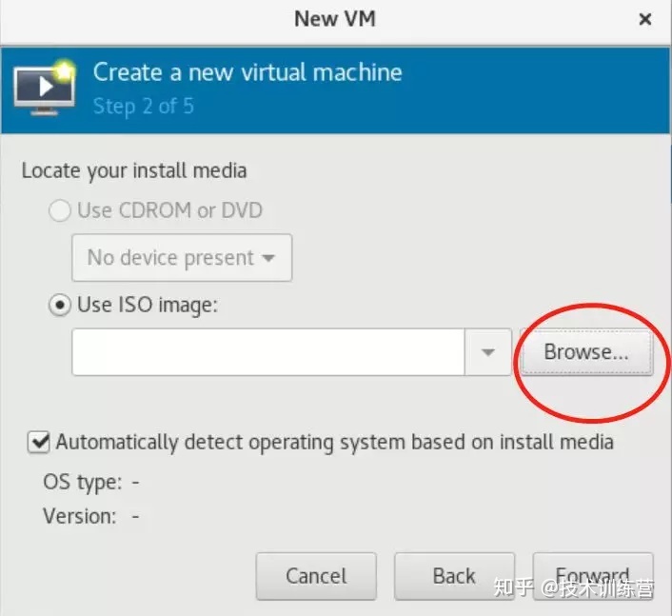Image resolution: width=672 pixels, height=616 pixels.
Task: Proceed with the Forward button
Action: [x=593, y=576]
